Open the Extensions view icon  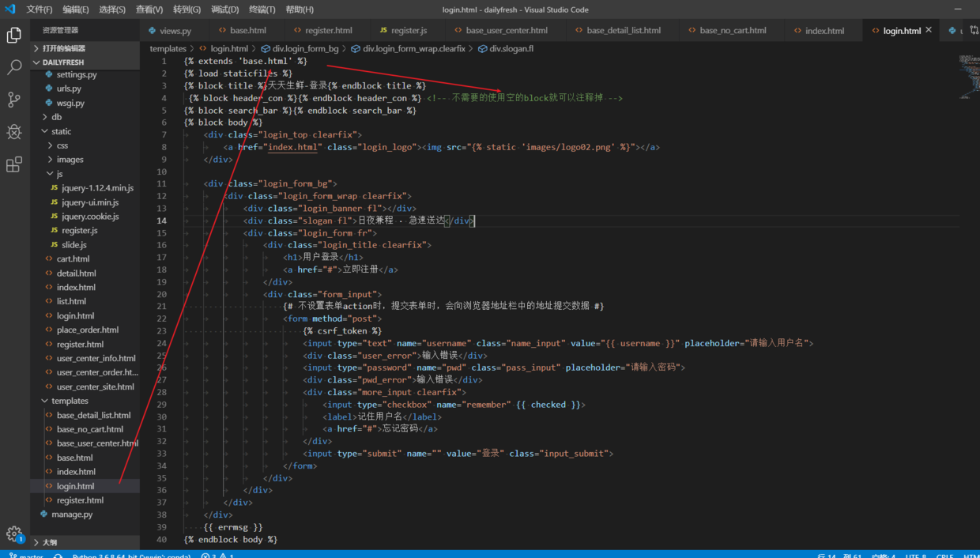point(14,164)
